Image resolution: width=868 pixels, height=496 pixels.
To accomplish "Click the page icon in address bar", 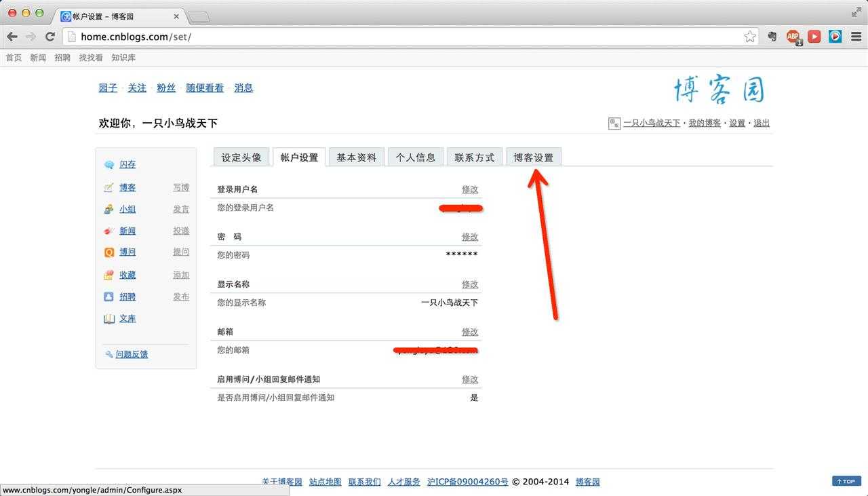I will [72, 37].
